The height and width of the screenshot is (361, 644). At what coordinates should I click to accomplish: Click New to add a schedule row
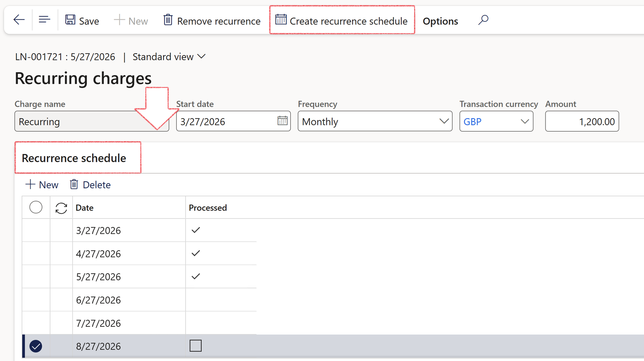42,184
